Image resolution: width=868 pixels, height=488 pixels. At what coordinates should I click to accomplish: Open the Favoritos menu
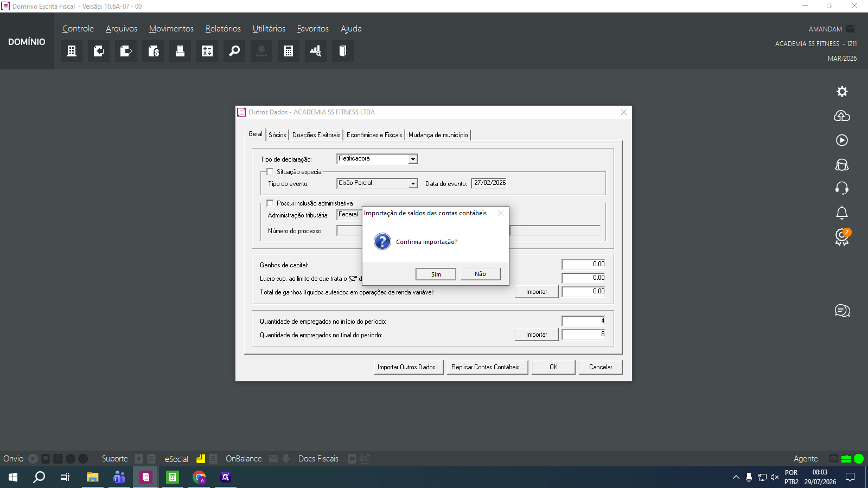pyautogui.click(x=313, y=29)
